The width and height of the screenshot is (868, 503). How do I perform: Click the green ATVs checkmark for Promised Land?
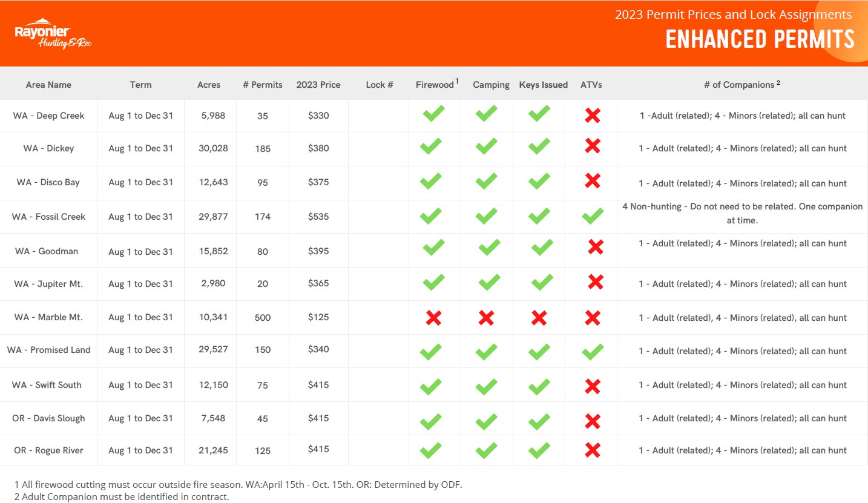click(593, 352)
